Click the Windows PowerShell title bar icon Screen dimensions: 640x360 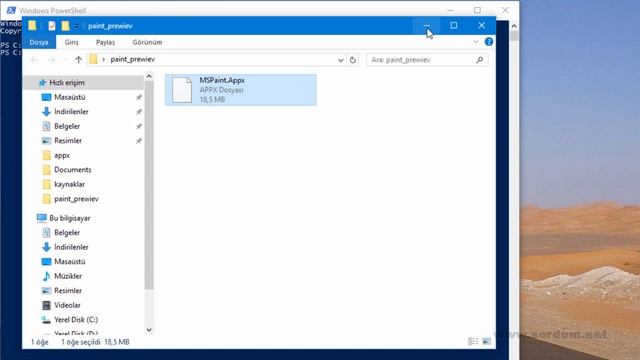[x=11, y=10]
